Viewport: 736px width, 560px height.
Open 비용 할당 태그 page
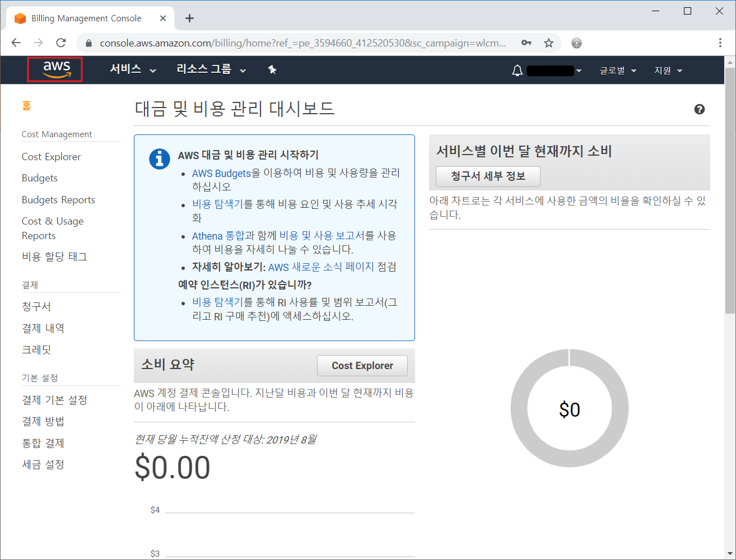[54, 256]
